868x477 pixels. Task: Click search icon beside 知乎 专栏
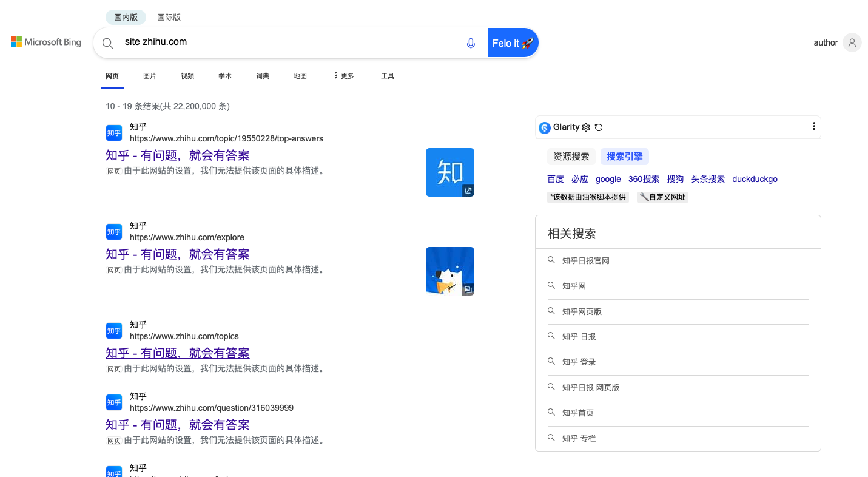tap(551, 438)
